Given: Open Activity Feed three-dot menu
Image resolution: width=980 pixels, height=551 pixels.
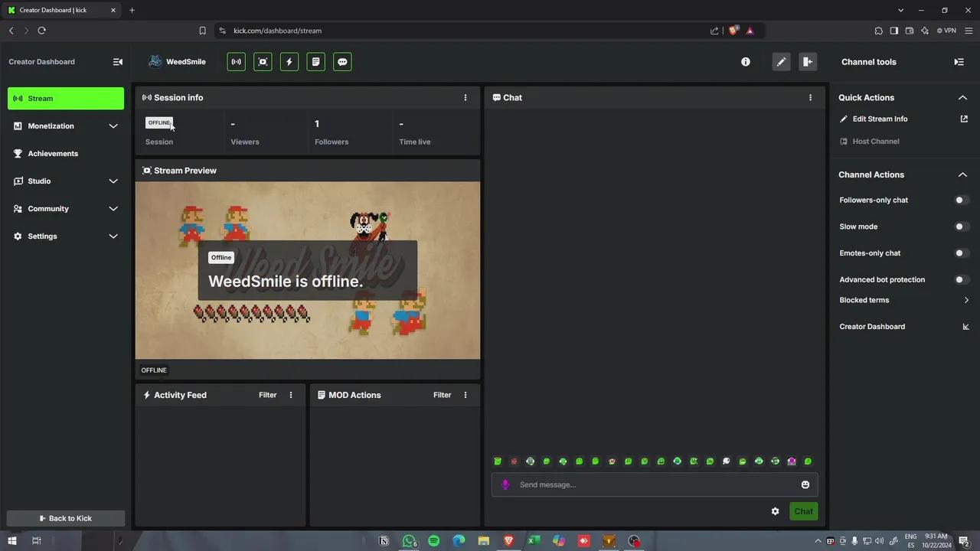Looking at the screenshot, I should coord(291,395).
